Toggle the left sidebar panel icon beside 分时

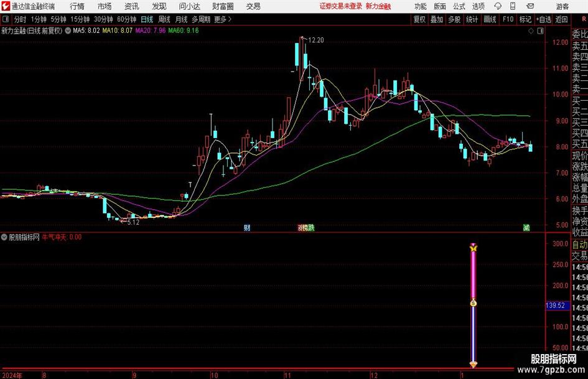point(6,19)
